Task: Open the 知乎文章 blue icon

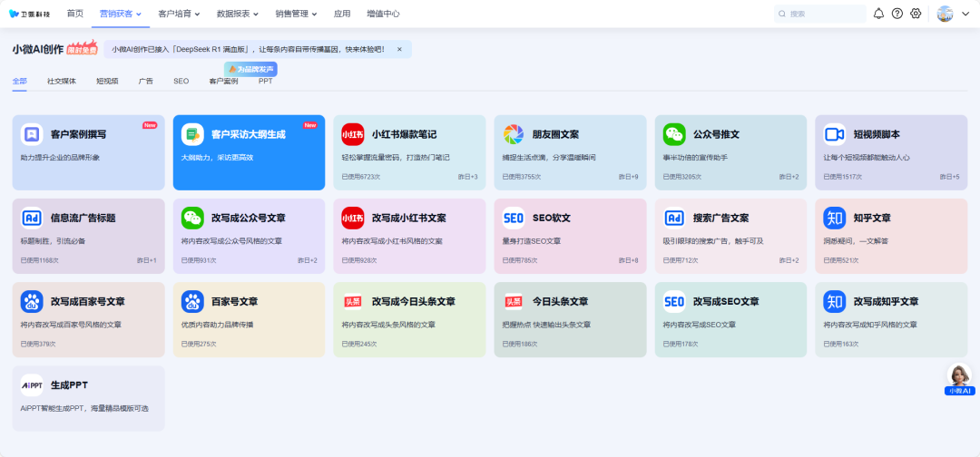Action: (x=834, y=218)
